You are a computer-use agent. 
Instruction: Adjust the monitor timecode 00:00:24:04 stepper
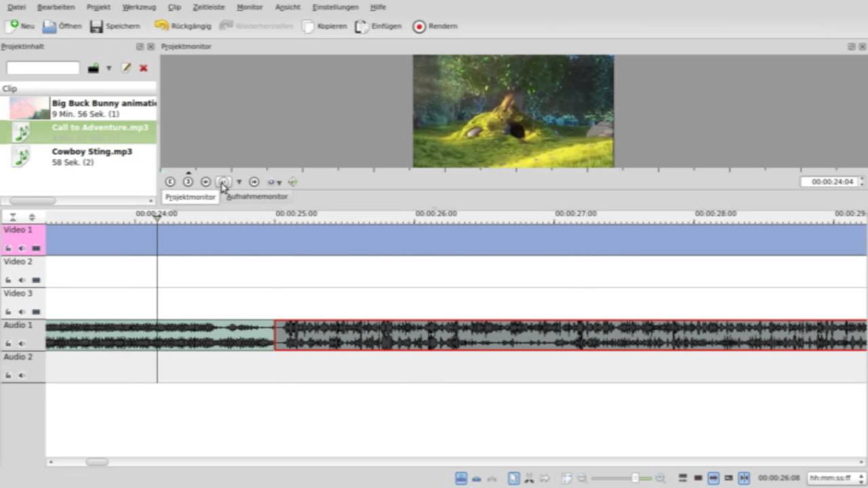(861, 182)
